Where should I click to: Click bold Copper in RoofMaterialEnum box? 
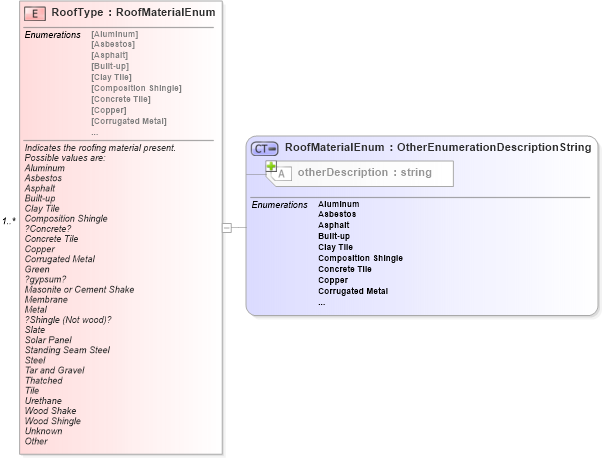point(333,280)
